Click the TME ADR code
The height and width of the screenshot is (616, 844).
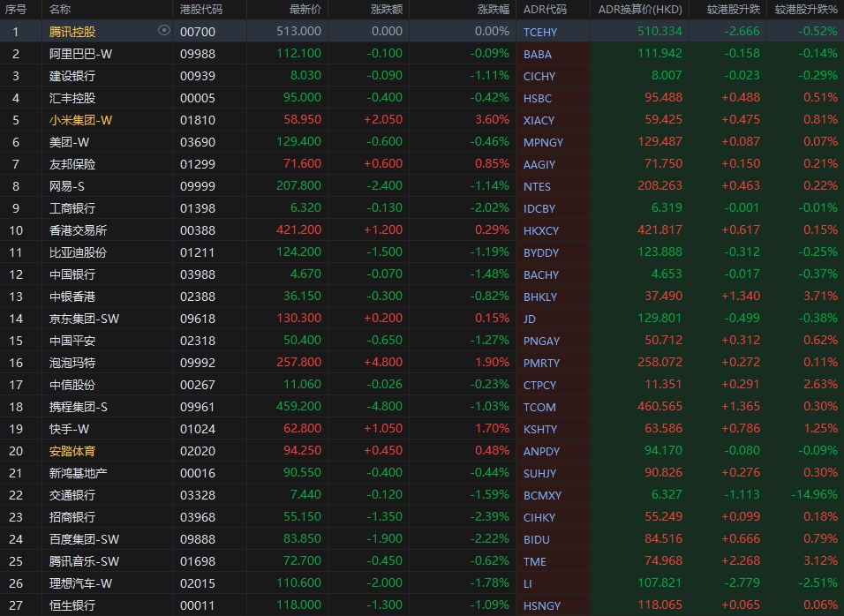[534, 561]
